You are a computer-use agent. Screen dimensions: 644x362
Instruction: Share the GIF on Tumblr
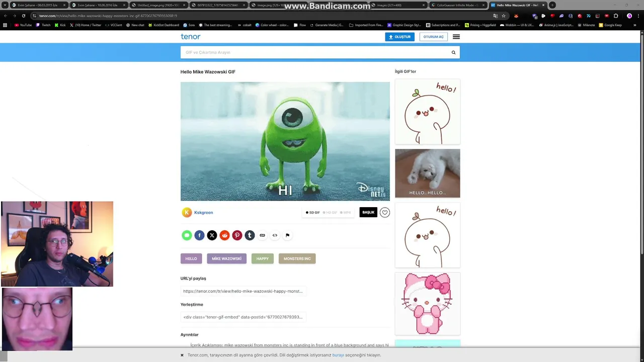[250, 235]
